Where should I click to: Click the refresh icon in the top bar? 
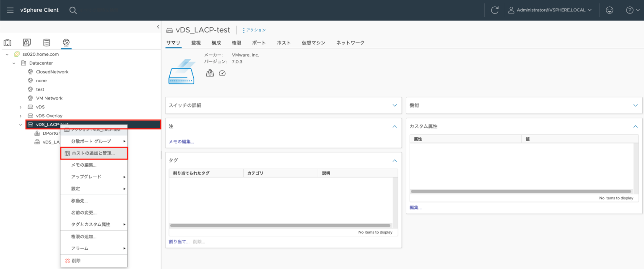click(494, 10)
